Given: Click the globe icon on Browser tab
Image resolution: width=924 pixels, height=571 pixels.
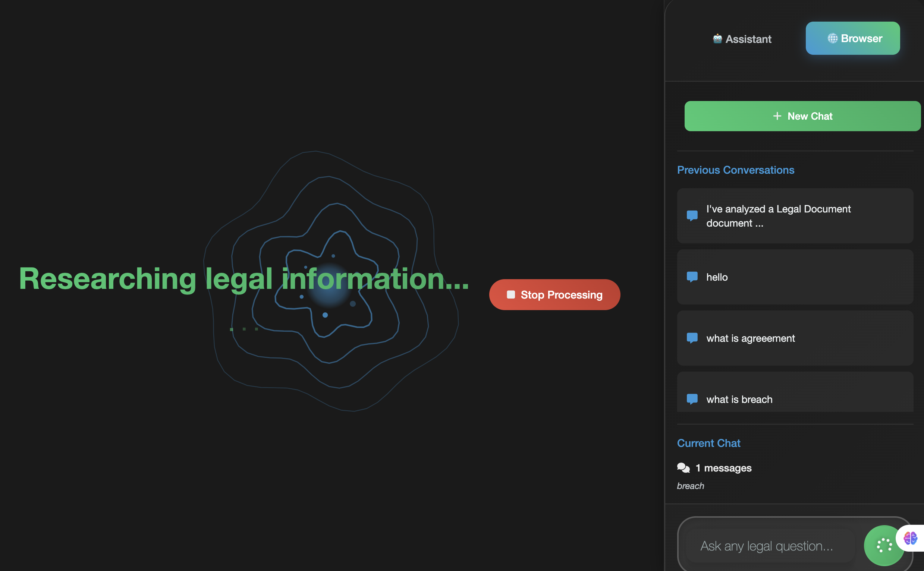Looking at the screenshot, I should click(x=832, y=38).
